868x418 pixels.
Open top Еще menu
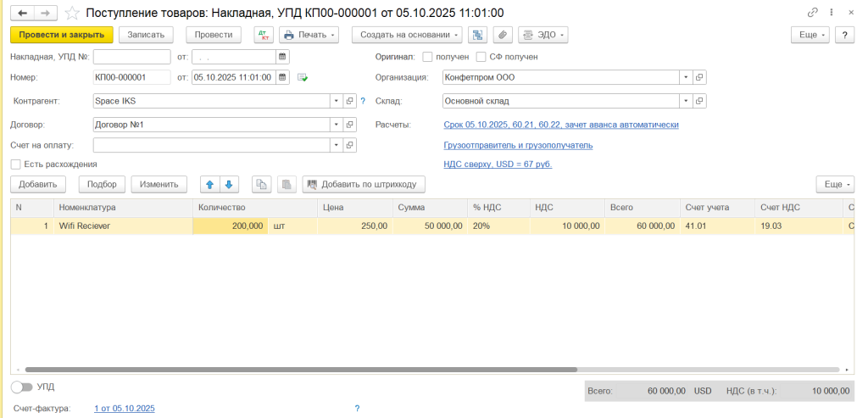[810, 35]
